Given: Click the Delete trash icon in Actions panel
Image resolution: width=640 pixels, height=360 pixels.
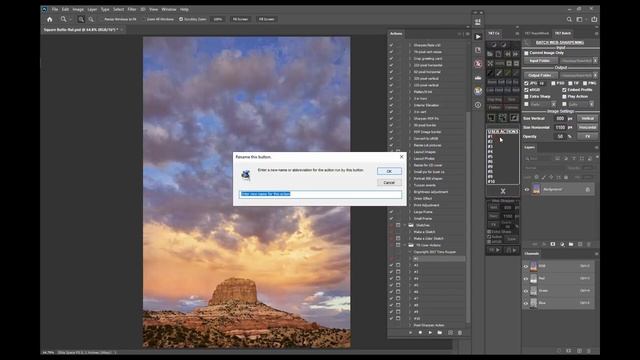Looking at the screenshot, I should click(460, 333).
